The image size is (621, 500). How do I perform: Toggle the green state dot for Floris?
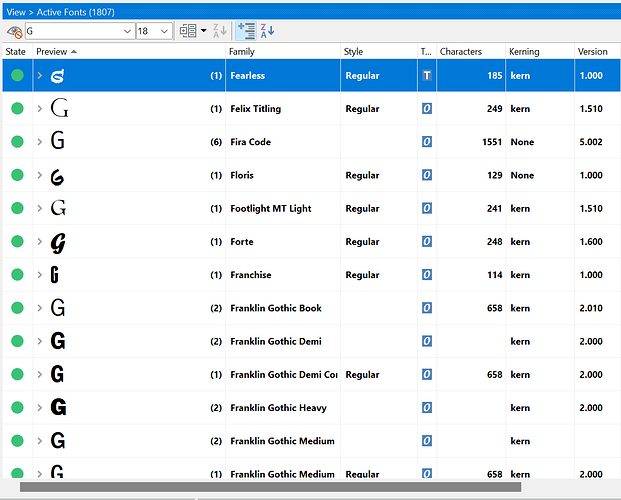coord(17,175)
